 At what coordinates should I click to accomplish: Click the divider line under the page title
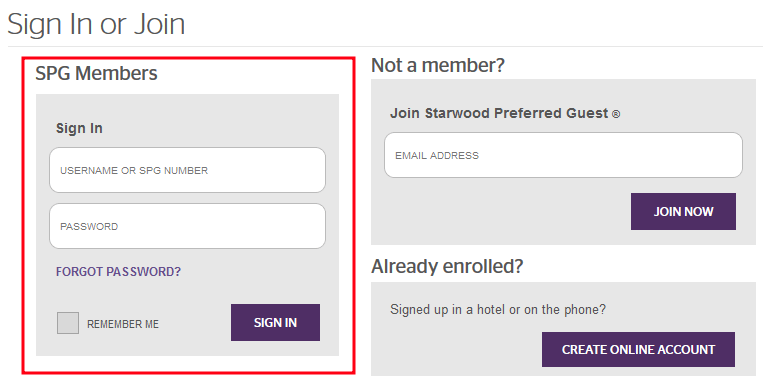coord(385,47)
